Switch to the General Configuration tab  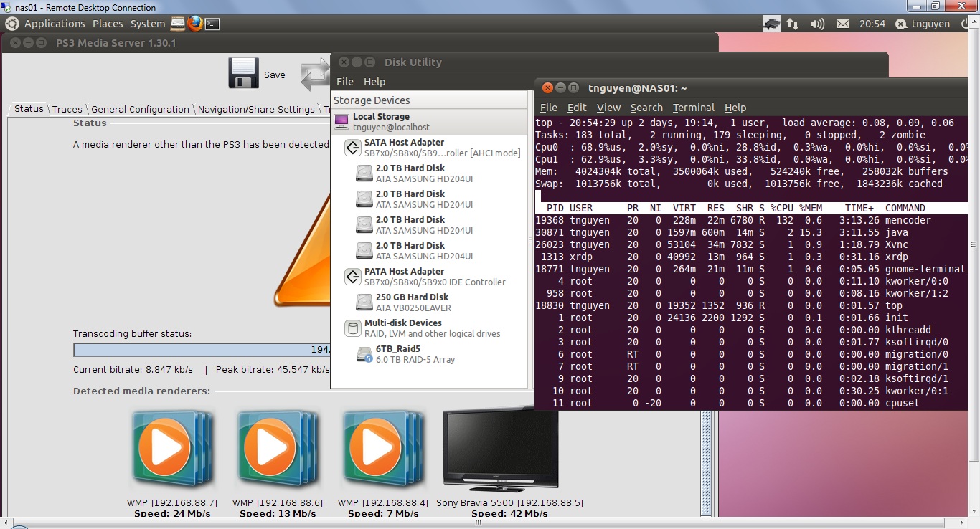click(x=140, y=109)
